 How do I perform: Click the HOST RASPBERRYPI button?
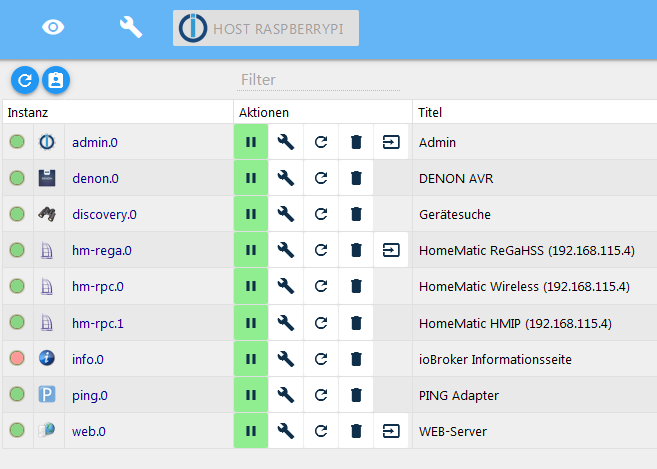266,28
